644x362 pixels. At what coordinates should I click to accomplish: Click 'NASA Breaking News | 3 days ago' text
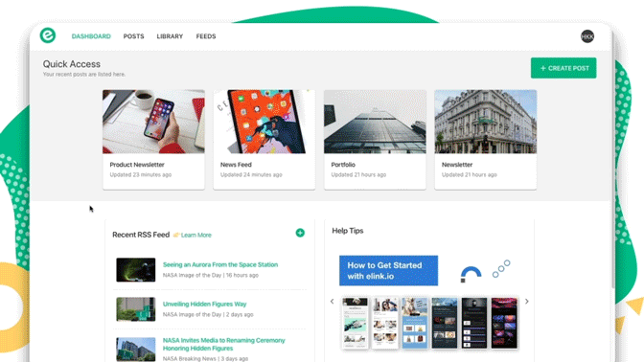coord(205,359)
